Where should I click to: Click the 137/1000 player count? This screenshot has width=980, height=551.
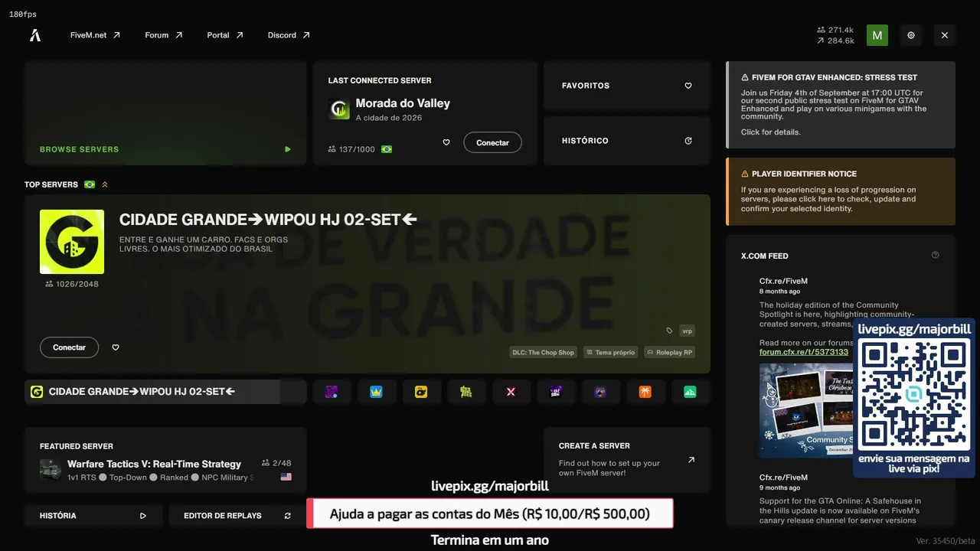351,149
